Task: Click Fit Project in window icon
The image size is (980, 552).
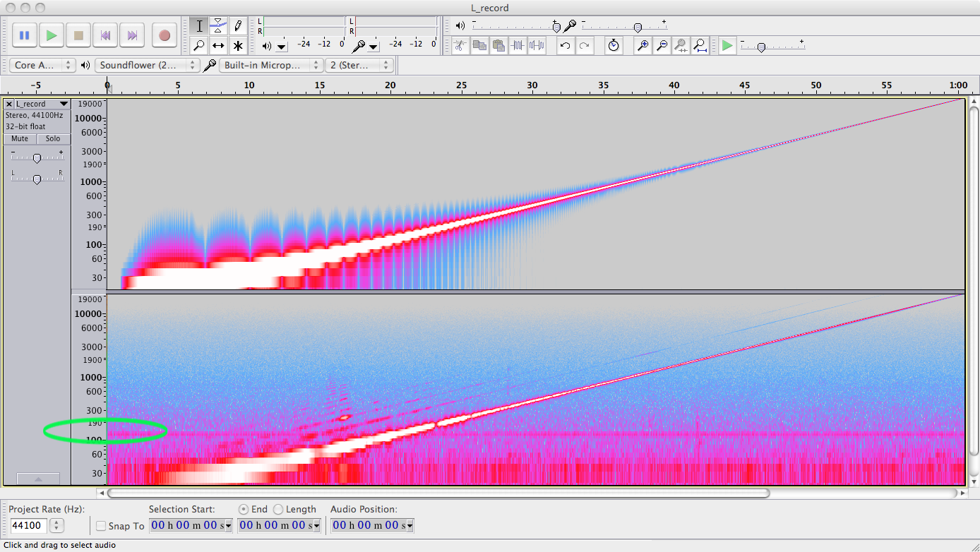Action: (700, 46)
